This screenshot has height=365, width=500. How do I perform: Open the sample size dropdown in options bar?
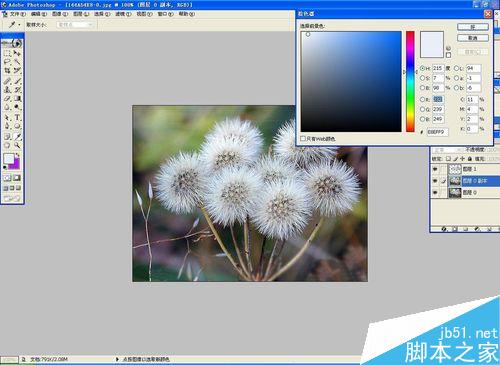coord(76,25)
